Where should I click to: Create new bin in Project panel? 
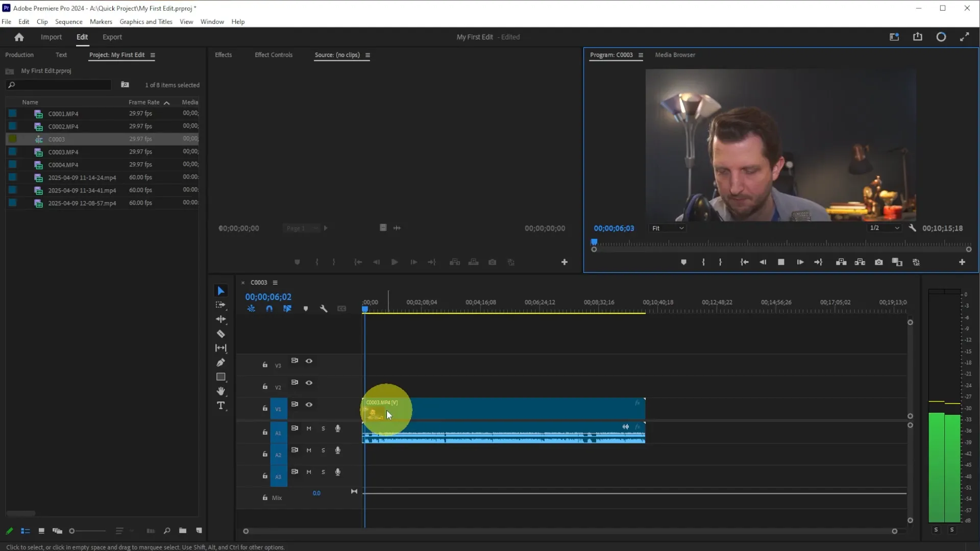(183, 531)
